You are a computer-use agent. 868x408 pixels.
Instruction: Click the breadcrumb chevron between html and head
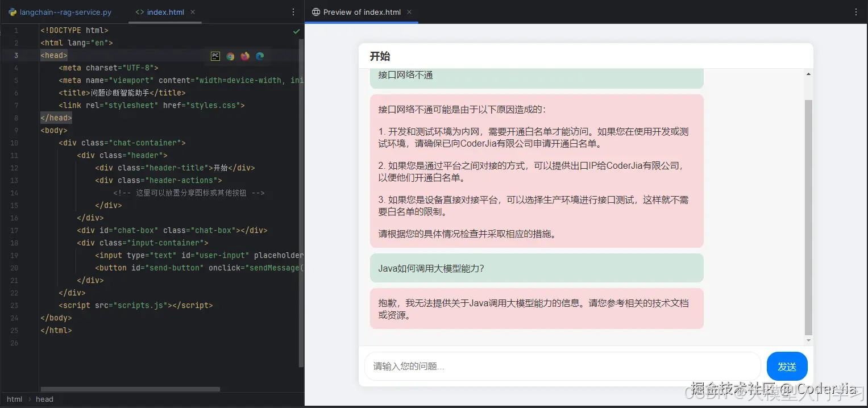pyautogui.click(x=30, y=399)
